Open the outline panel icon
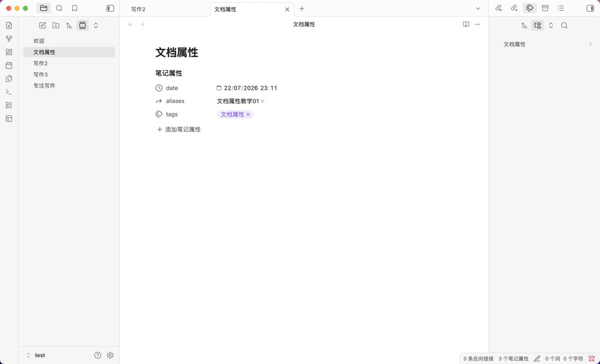 tap(560, 8)
